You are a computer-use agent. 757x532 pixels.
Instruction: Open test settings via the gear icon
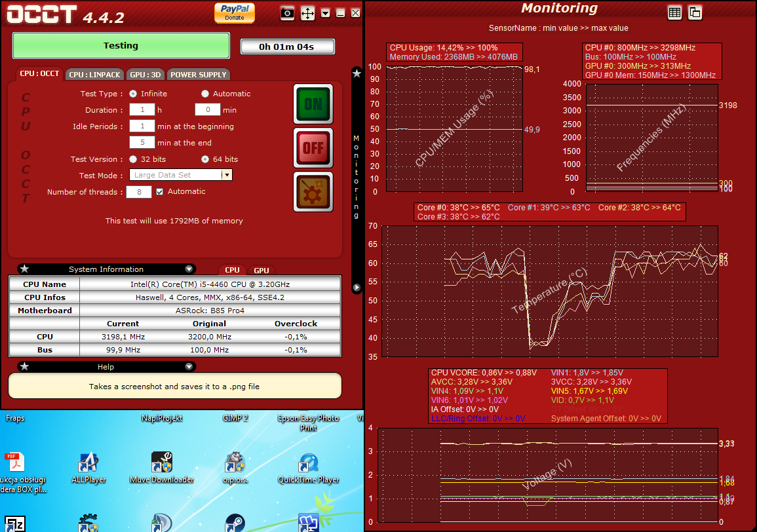(x=313, y=192)
